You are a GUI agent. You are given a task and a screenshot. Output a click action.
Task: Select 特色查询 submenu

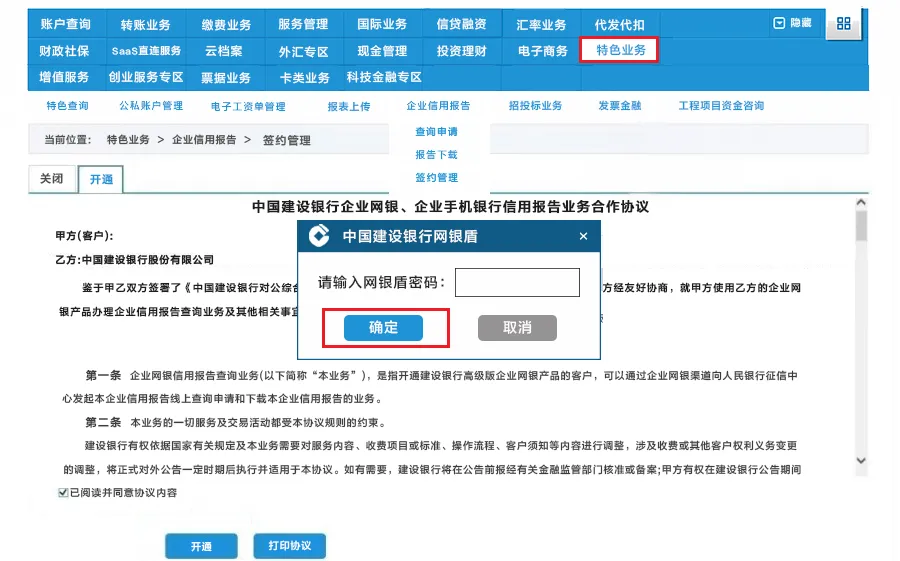coord(67,106)
